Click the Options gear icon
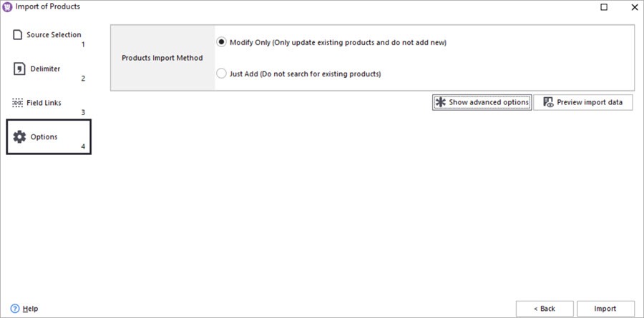644x318 pixels. pos(19,136)
